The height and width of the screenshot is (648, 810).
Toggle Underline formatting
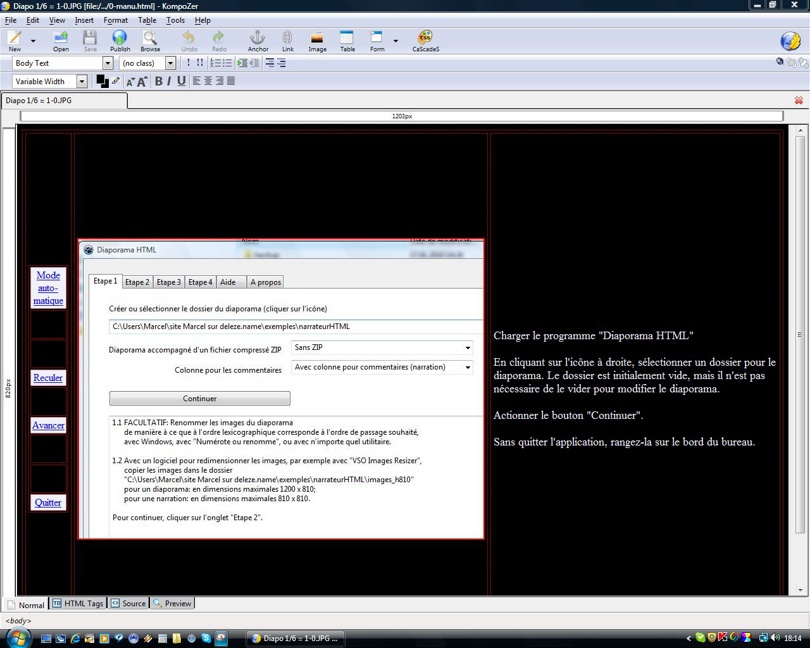pos(181,81)
